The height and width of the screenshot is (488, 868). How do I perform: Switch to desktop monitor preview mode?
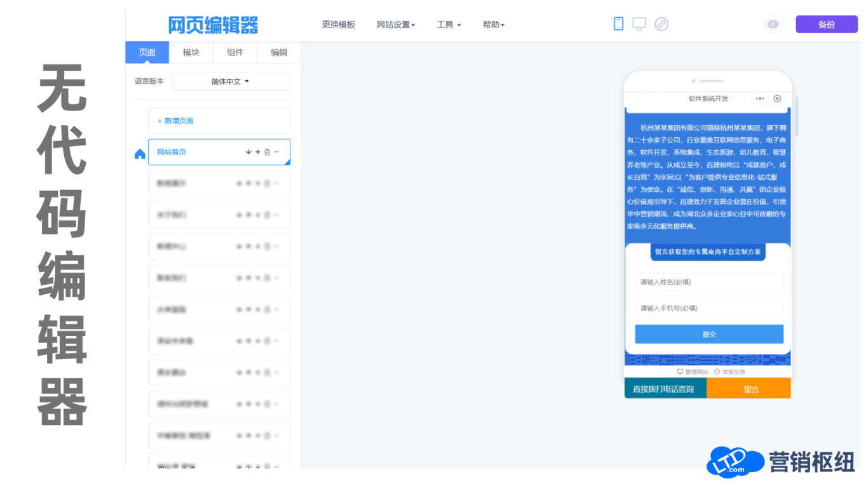click(639, 24)
